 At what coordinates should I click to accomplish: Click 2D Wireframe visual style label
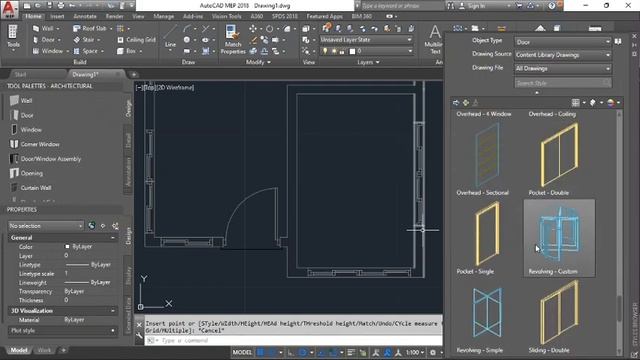(176, 87)
